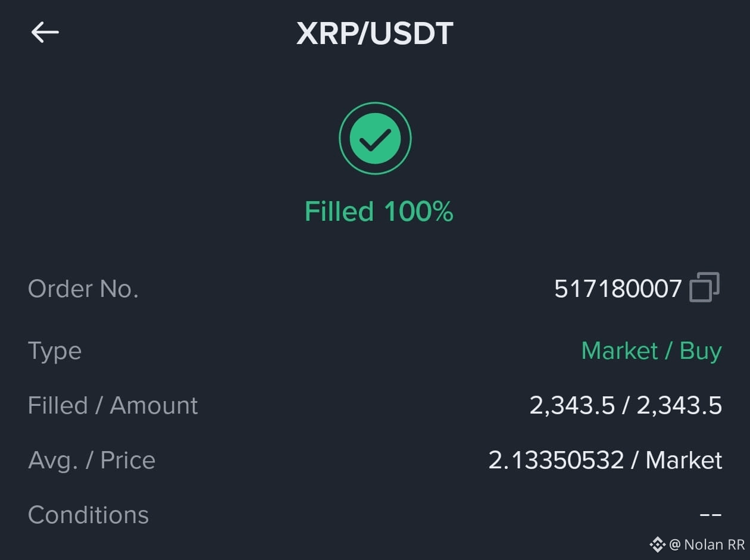This screenshot has height=560, width=750.
Task: Tap the Filled 100% status indicator
Action: pyautogui.click(x=379, y=211)
